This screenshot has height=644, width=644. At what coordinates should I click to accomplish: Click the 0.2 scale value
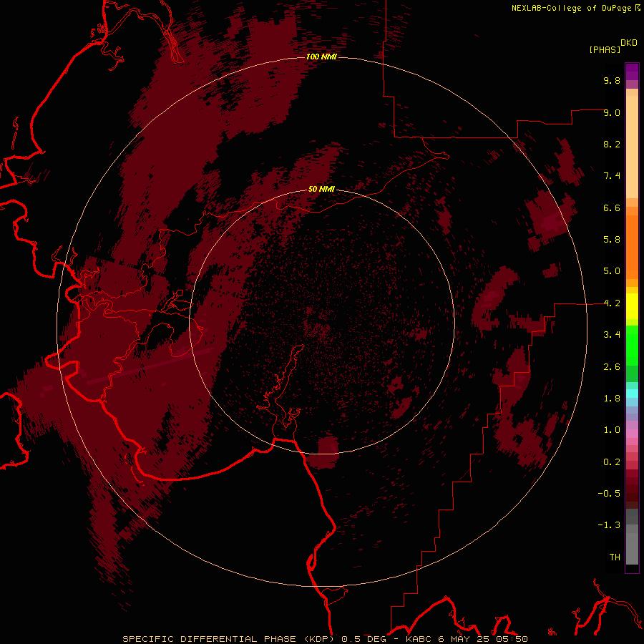(x=612, y=462)
